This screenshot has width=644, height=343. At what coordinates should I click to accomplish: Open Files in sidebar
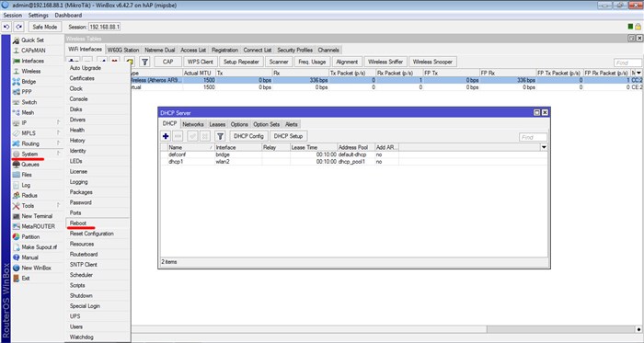tap(27, 175)
